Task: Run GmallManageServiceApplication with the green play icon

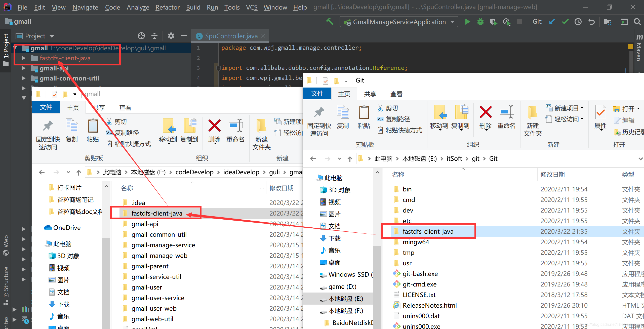Action: (x=467, y=22)
